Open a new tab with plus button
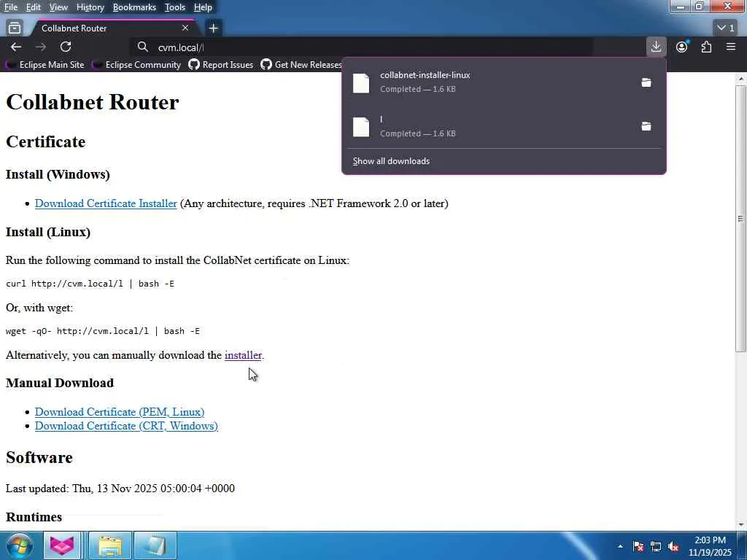747x560 pixels. [x=214, y=28]
